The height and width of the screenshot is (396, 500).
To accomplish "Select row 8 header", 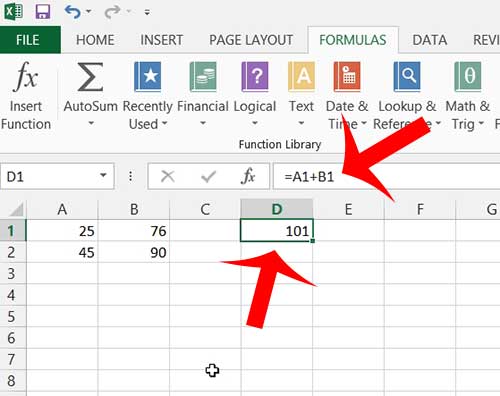I will pyautogui.click(x=13, y=381).
